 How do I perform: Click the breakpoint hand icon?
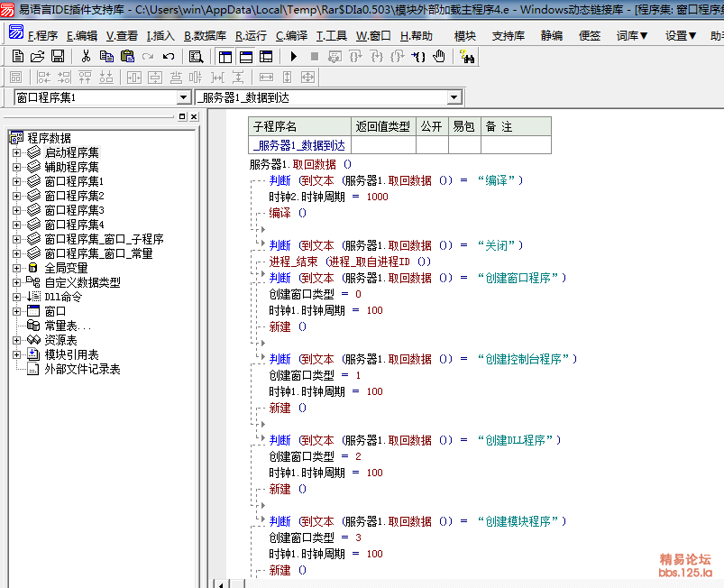439,56
